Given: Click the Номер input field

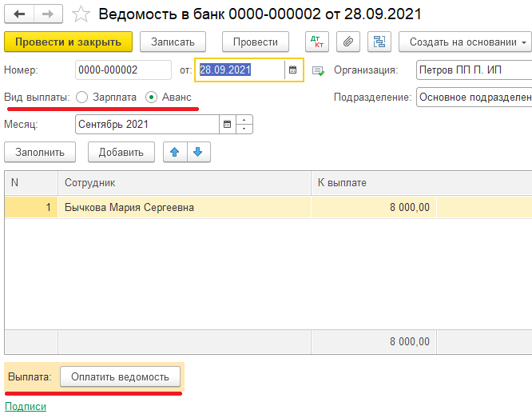Looking at the screenshot, I should pyautogui.click(x=123, y=70).
